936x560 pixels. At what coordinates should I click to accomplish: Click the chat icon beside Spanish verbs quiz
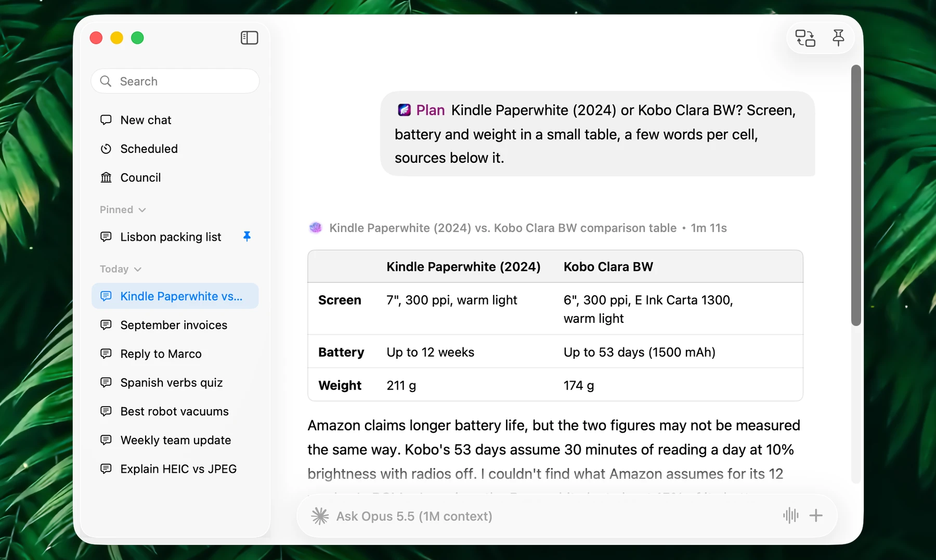pyautogui.click(x=106, y=383)
